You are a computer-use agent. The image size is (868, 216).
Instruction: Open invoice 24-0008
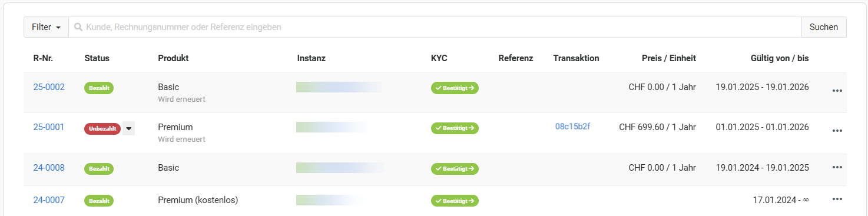(x=49, y=168)
